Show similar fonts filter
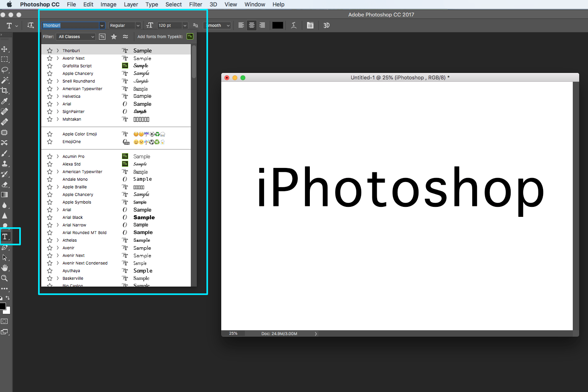This screenshot has width=588, height=392. click(125, 36)
